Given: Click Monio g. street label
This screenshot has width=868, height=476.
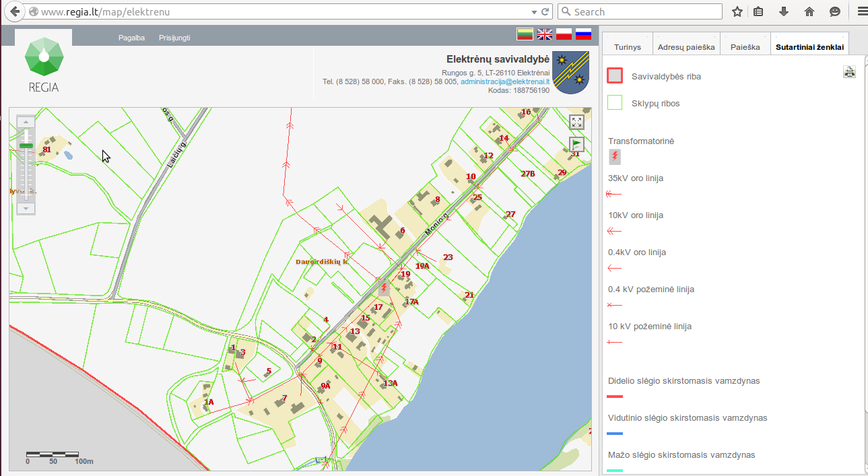Looking at the screenshot, I should (x=436, y=223).
